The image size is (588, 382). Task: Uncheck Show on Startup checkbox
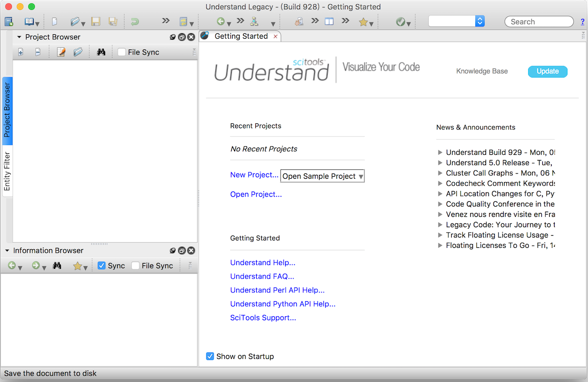[210, 356]
